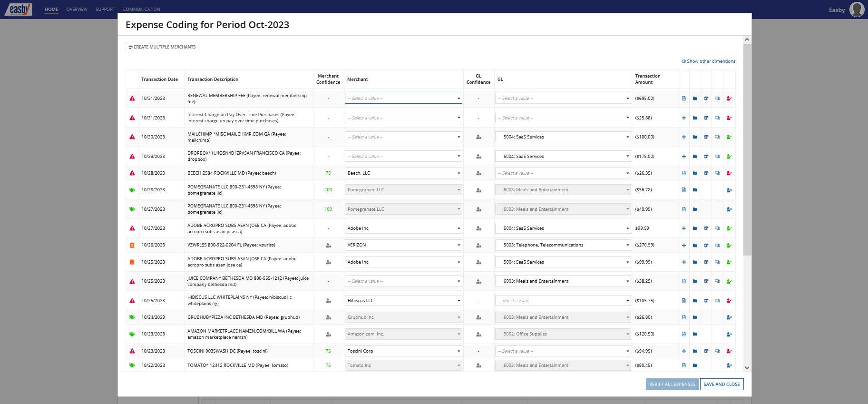Open GL dropdown showing 5004 for DROPBOX row
The image size is (868, 404).
pos(563,157)
